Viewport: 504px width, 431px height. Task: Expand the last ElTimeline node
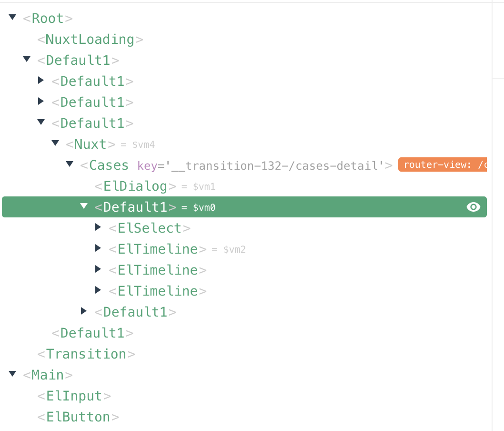coord(98,290)
